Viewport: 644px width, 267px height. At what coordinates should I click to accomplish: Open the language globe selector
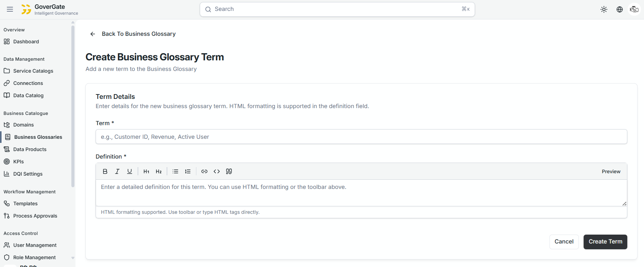click(619, 10)
